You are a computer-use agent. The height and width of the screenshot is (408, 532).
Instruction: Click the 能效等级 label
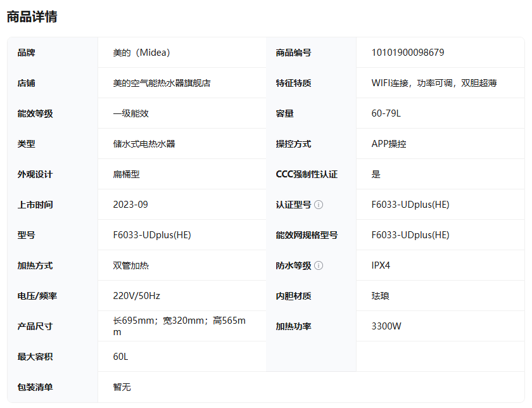point(35,113)
